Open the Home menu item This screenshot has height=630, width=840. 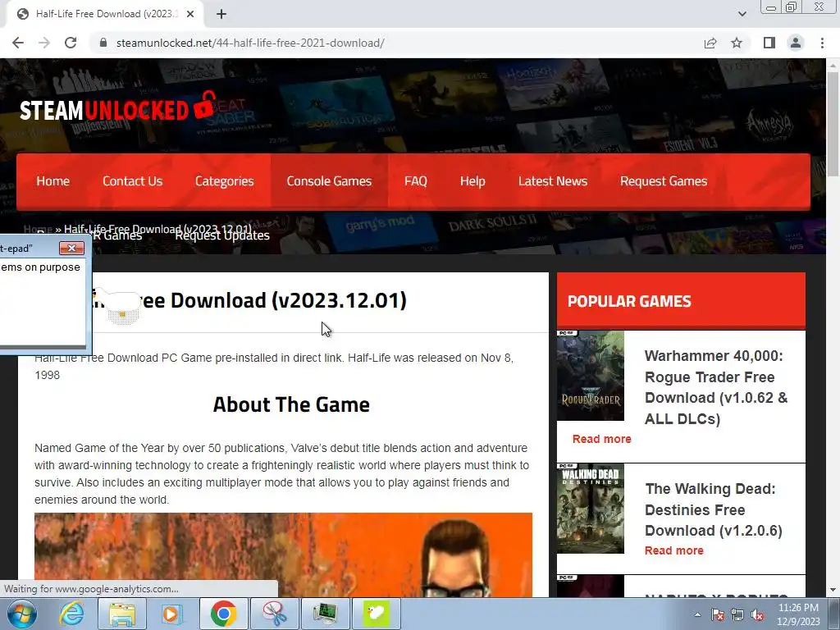[53, 181]
